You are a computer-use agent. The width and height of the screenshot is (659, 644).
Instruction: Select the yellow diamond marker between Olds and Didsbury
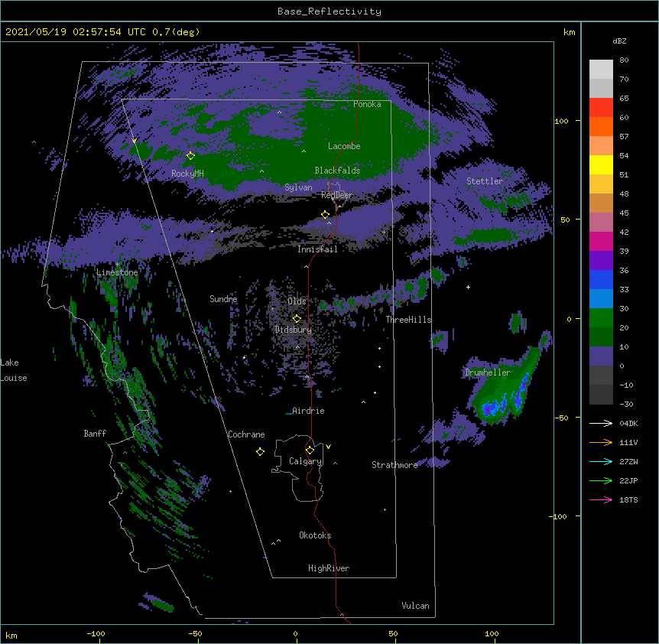[x=297, y=318]
